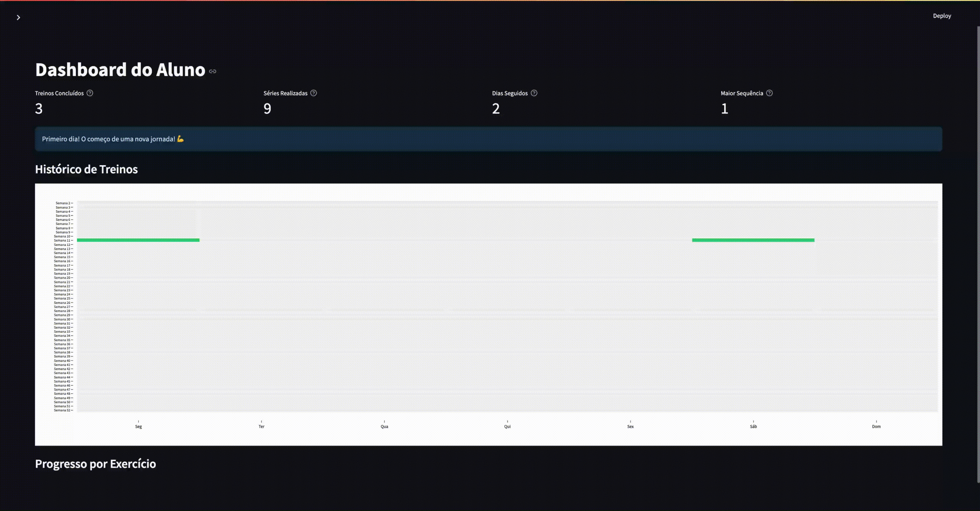980x511 pixels.
Task: Click the Seg axis label
Action: click(x=138, y=426)
